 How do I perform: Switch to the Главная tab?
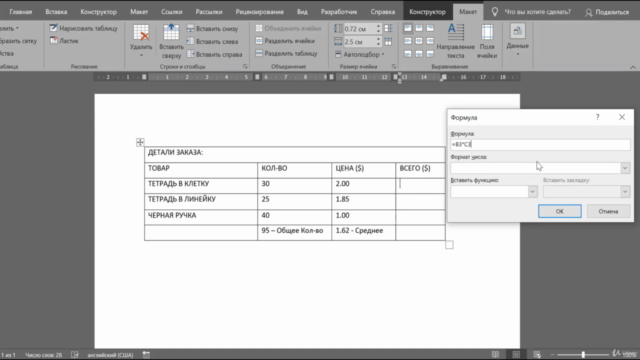[x=20, y=12]
